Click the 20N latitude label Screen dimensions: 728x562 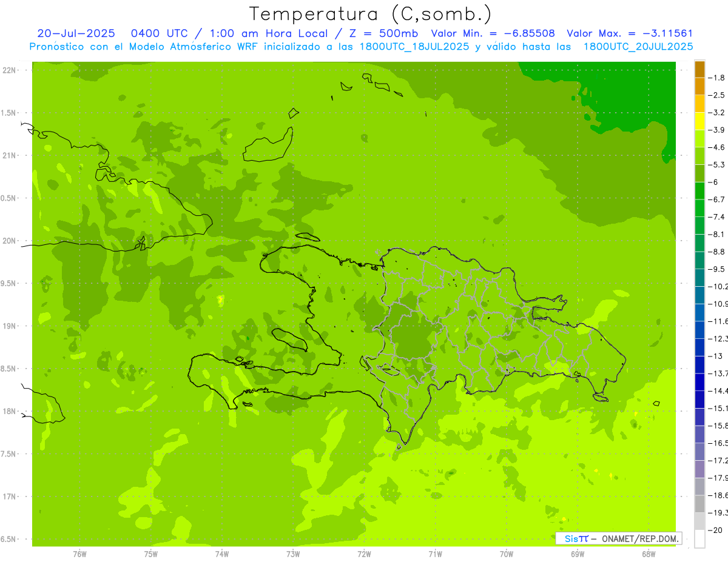(x=9, y=241)
